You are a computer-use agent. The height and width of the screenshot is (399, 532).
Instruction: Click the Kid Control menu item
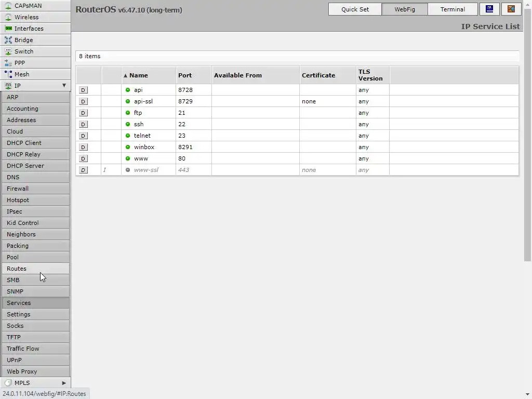[x=35, y=223]
